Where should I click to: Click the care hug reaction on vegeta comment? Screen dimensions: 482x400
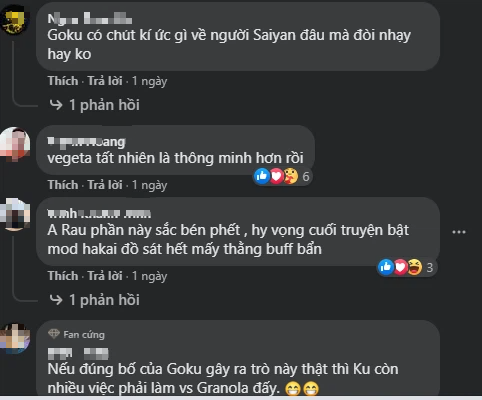291,176
